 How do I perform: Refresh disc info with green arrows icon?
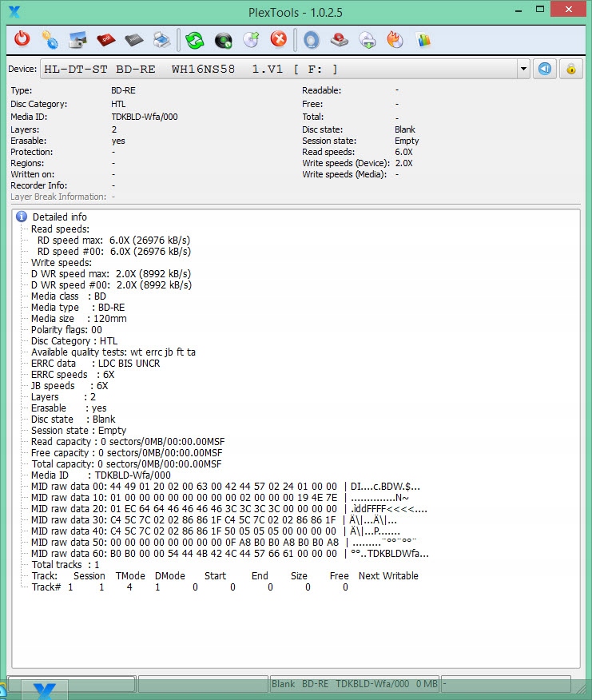(x=195, y=39)
